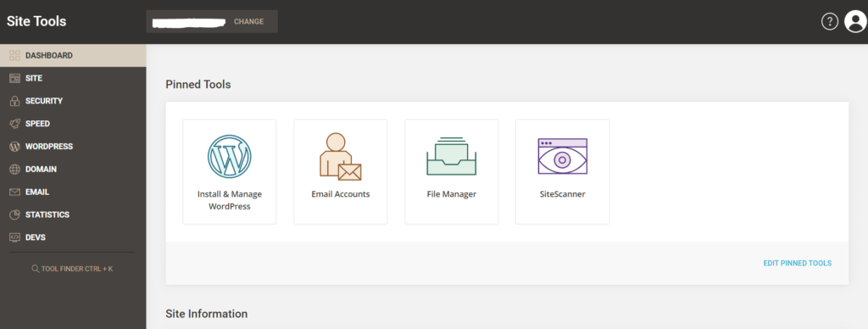Click the large WordPress logo in Pinned Tools
Image resolution: width=868 pixels, height=329 pixels.
coord(229,156)
